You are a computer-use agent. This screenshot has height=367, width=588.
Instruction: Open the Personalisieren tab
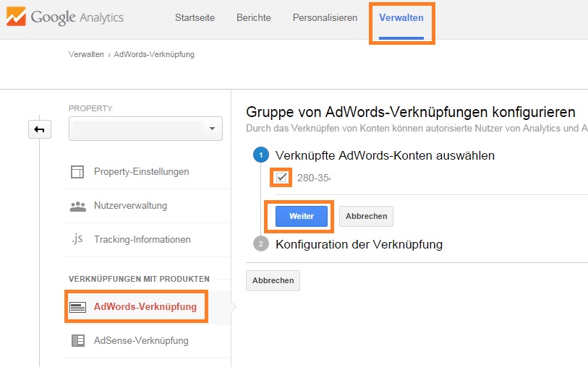[325, 17]
